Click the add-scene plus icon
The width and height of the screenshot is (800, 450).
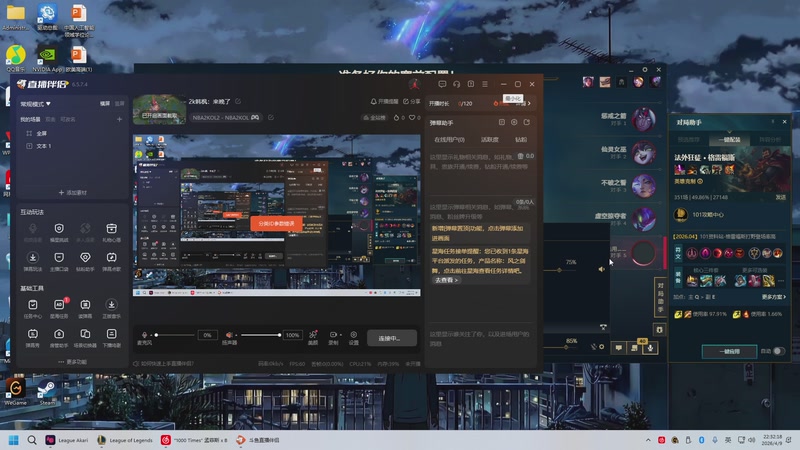pos(119,119)
